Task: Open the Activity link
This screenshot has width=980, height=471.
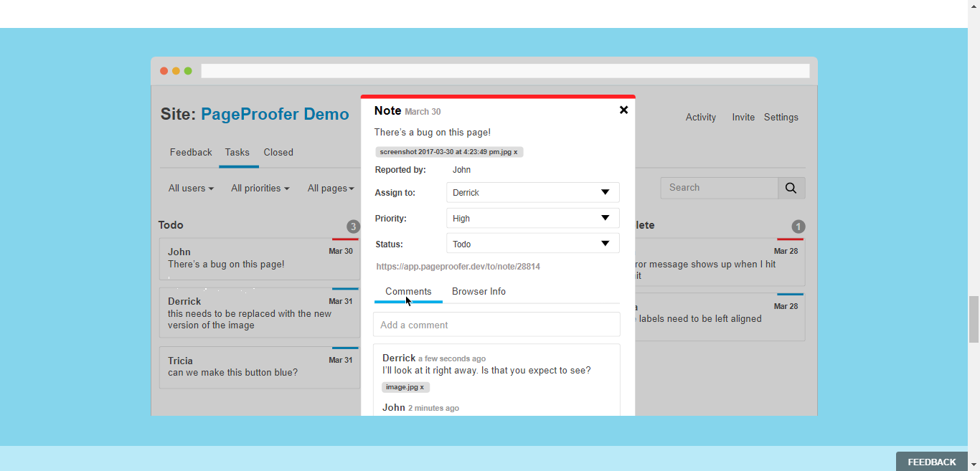Action: 701,117
